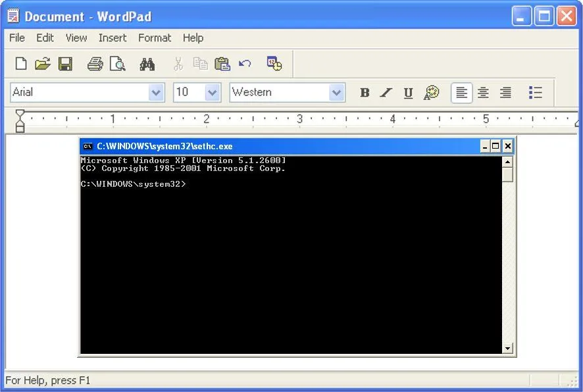Insert date and time via toolbar icon

click(274, 63)
